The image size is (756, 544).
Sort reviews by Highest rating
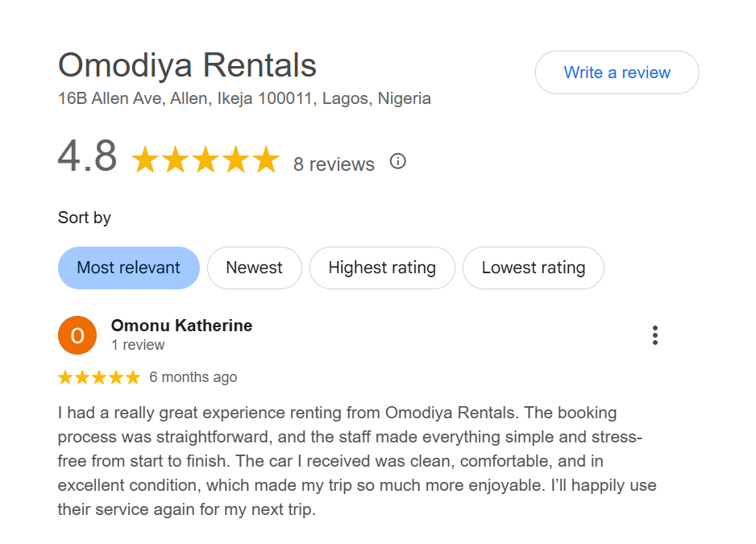(381, 268)
